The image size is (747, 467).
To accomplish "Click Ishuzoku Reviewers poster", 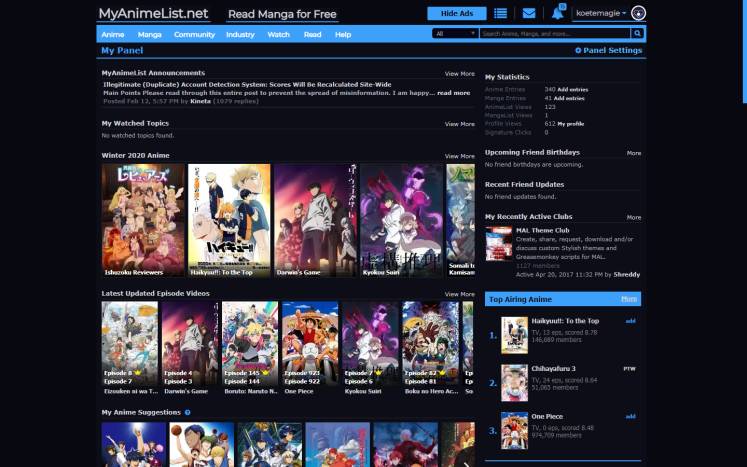I will click(143, 221).
